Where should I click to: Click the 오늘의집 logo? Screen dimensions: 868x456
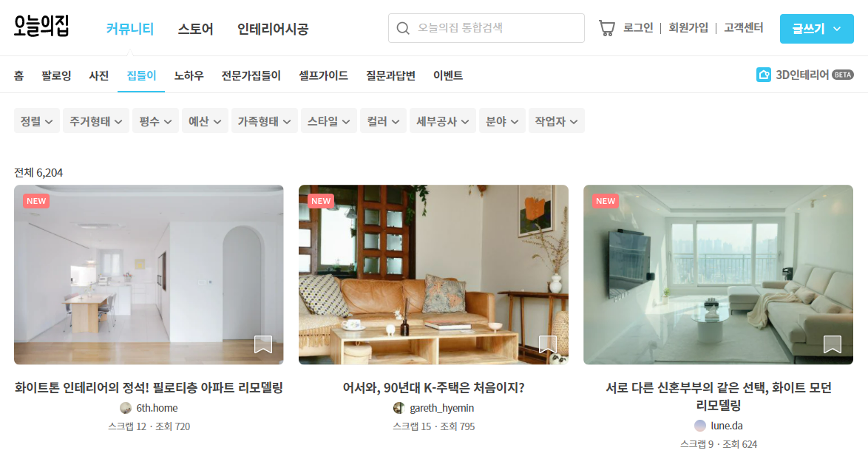pyautogui.click(x=41, y=26)
